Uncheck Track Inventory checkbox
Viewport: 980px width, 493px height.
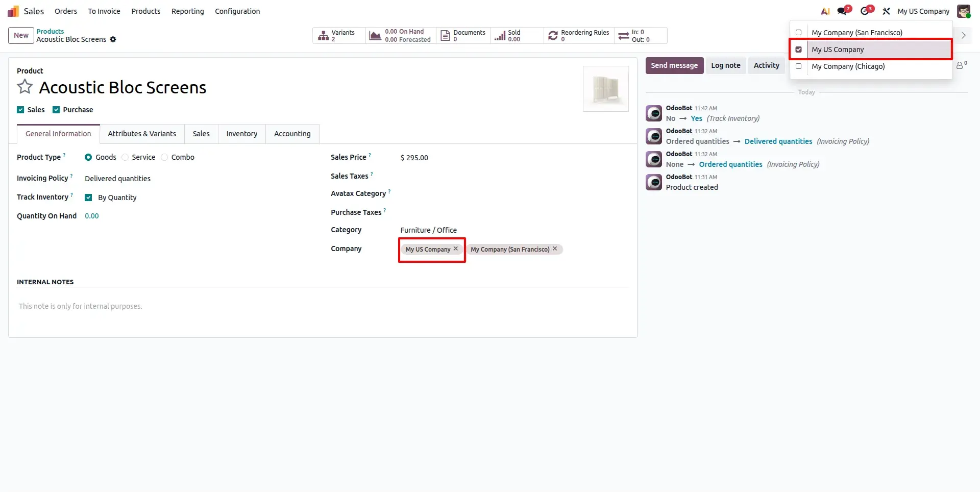88,198
